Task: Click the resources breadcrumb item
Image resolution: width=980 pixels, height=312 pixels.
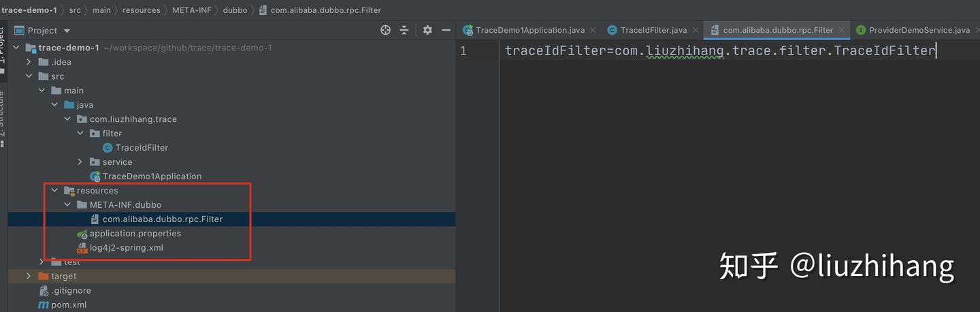Action: point(142,10)
